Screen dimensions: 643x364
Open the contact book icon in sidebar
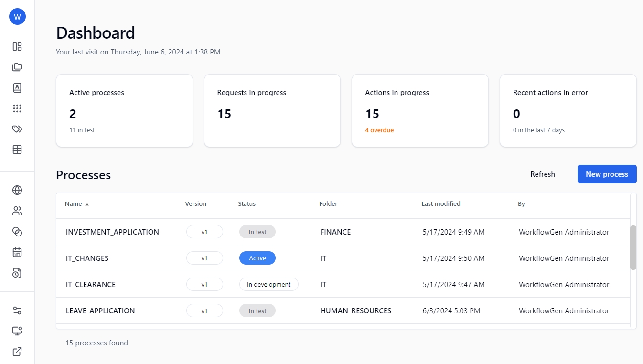pos(17,88)
